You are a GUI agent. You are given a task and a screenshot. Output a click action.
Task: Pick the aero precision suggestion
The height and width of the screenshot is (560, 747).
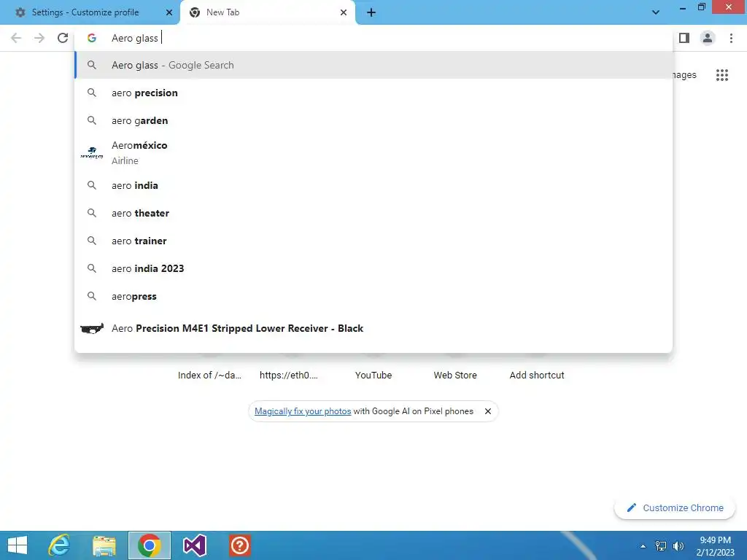coord(373,93)
